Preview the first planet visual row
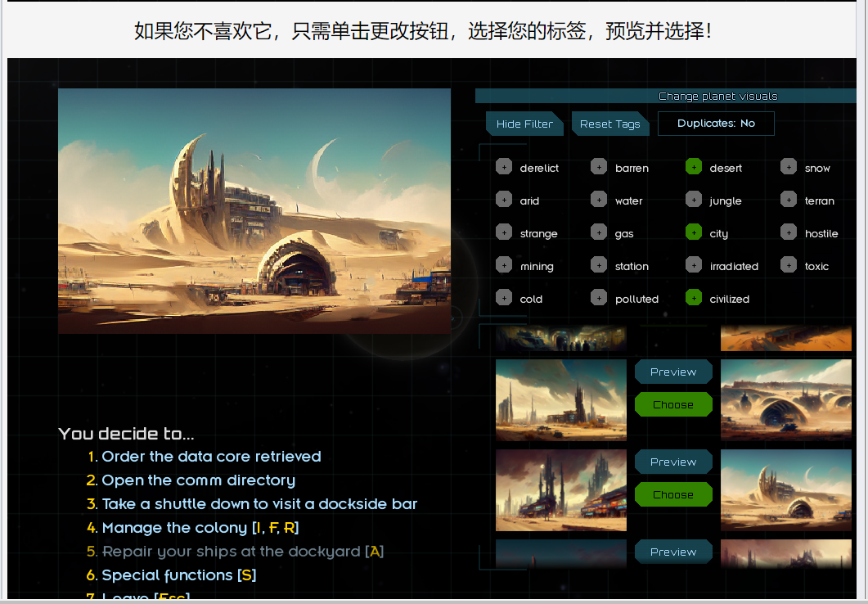This screenshot has height=604, width=868. click(x=673, y=372)
